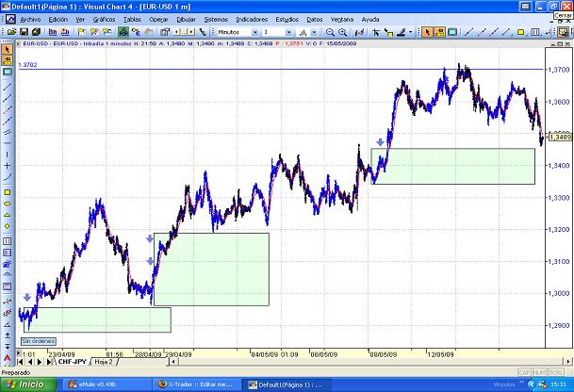Select the arrow pointer tool in left toolbar

coord(7,49)
